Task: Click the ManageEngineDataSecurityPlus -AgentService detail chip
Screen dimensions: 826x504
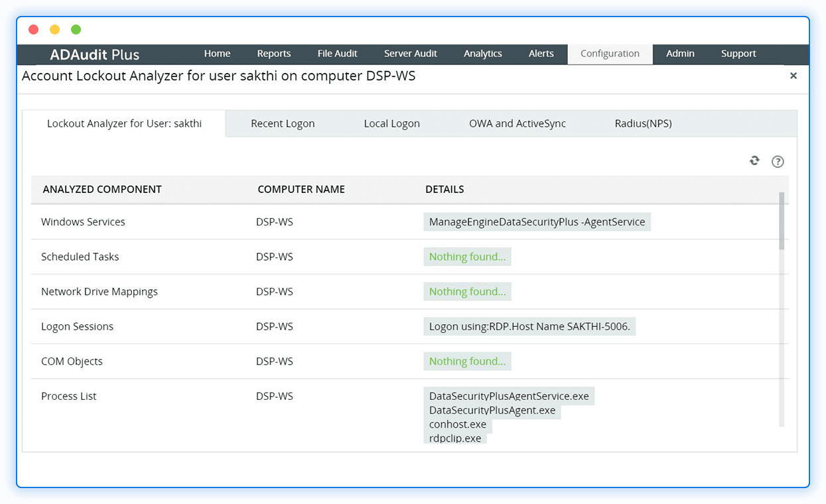Action: 536,221
